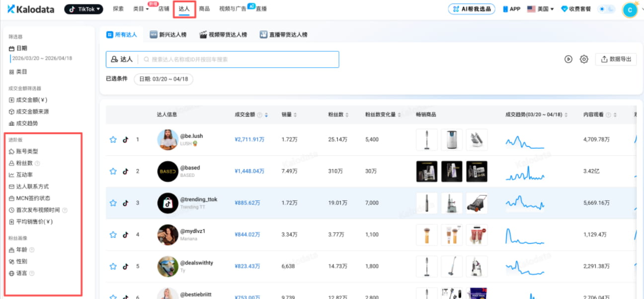
Task: Star the creator @mydlvz1 as favorite
Action: [x=113, y=234]
